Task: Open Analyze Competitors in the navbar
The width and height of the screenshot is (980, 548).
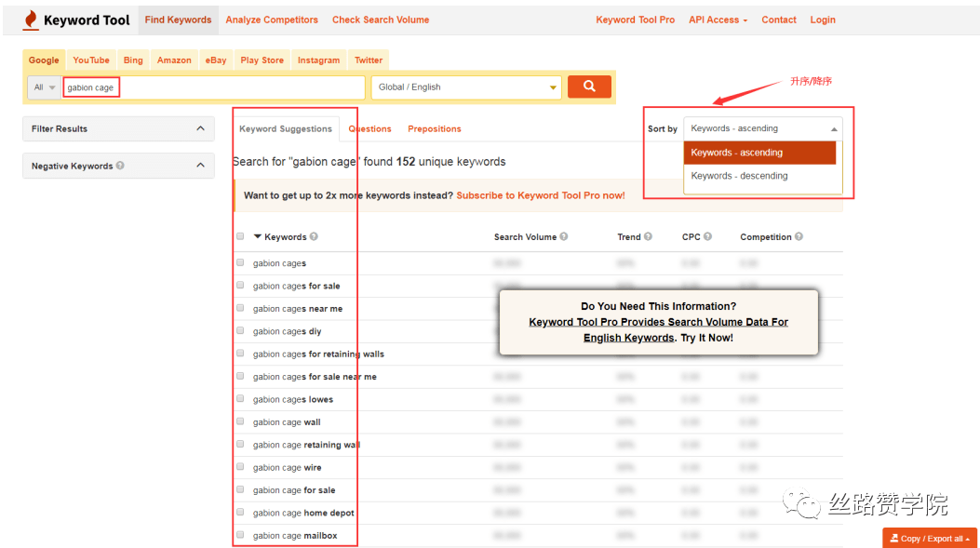Action: click(272, 20)
